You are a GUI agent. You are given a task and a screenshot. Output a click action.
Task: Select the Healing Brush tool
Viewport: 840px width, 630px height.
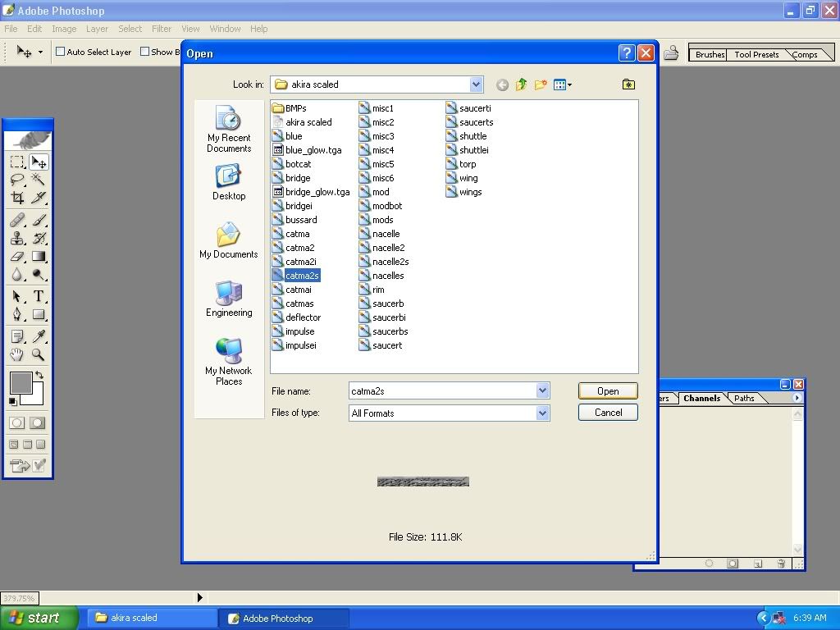17,220
